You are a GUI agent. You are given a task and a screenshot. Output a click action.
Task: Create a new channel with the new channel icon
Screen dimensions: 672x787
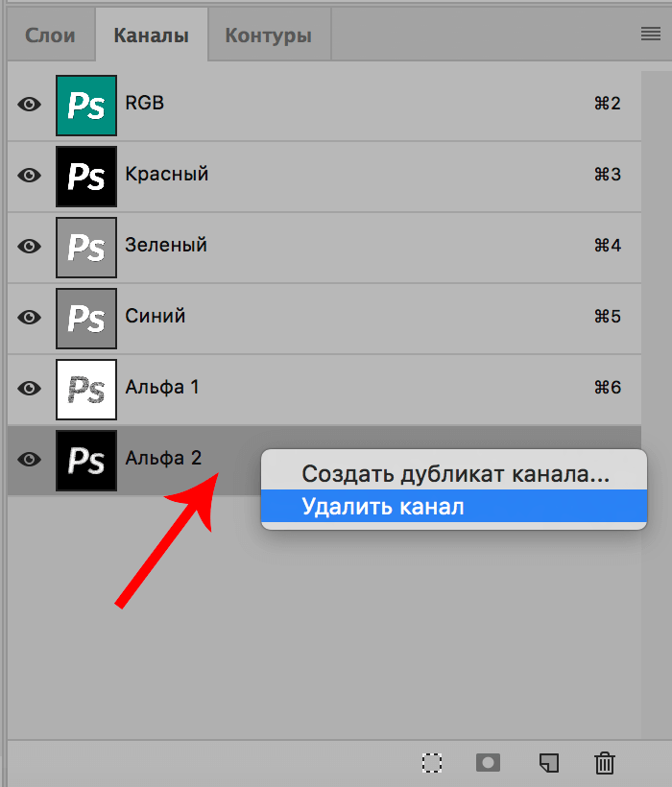(547, 763)
